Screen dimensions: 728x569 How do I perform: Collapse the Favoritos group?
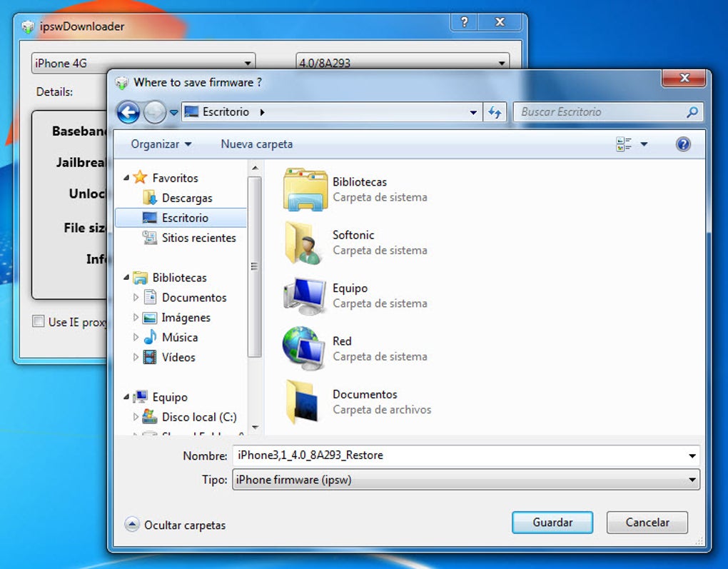tap(126, 178)
